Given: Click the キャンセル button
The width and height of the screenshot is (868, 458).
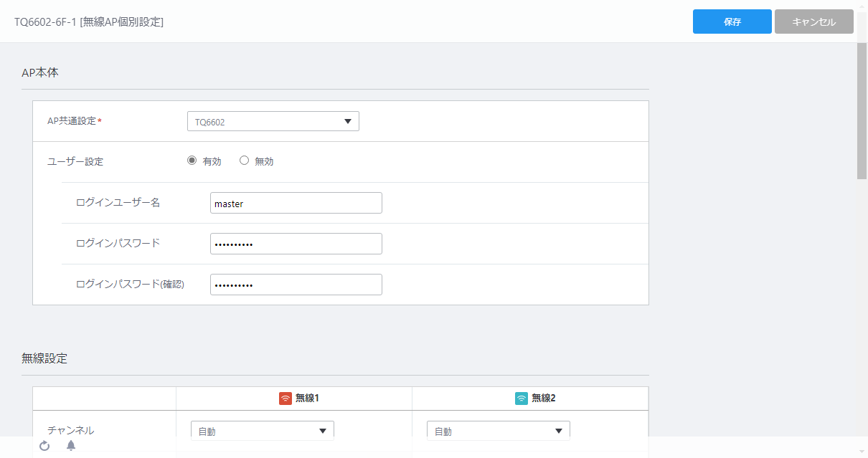Looking at the screenshot, I should pyautogui.click(x=814, y=22).
